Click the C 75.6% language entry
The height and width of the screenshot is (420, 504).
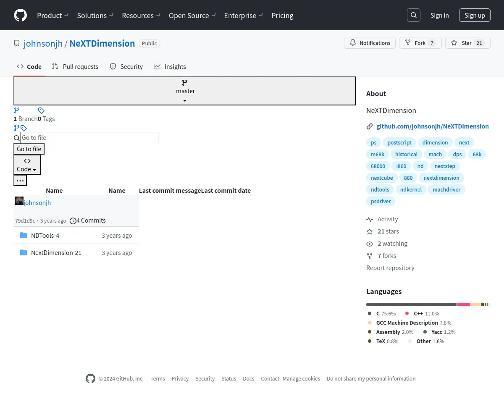point(382,313)
